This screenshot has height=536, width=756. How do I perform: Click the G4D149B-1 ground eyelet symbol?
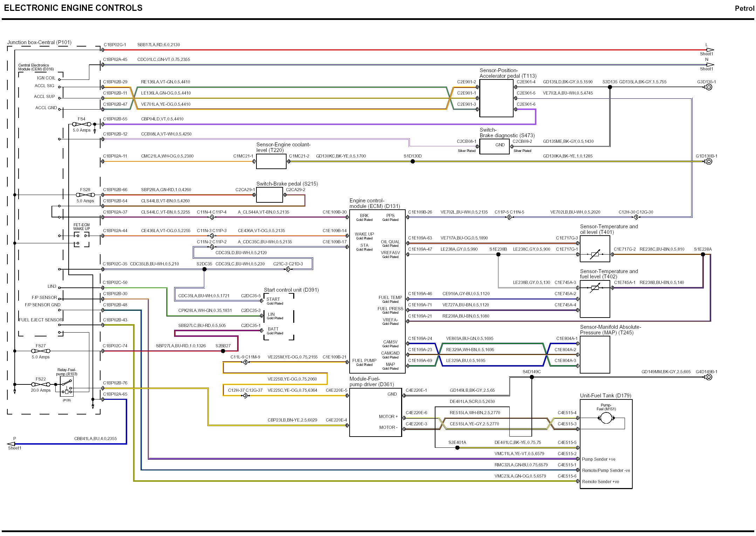(x=708, y=377)
